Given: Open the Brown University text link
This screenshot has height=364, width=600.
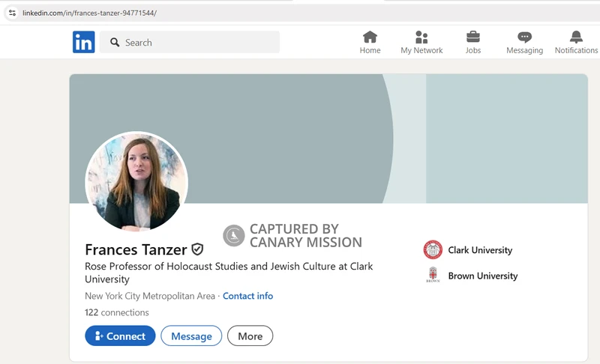Looking at the screenshot, I should tap(482, 276).
